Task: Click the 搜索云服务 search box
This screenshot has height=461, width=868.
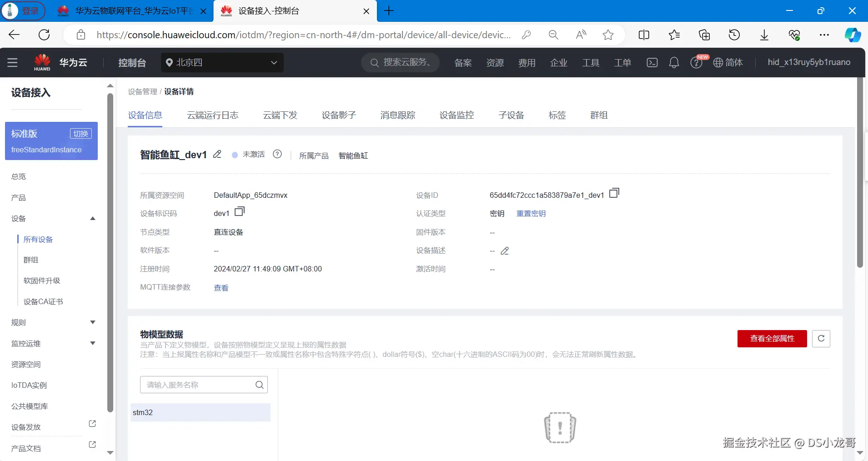Action: (401, 62)
